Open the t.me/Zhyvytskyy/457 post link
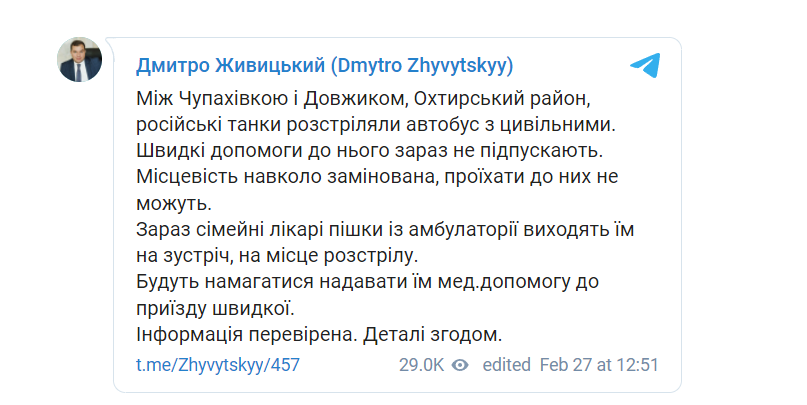807x405 pixels. click(x=218, y=365)
